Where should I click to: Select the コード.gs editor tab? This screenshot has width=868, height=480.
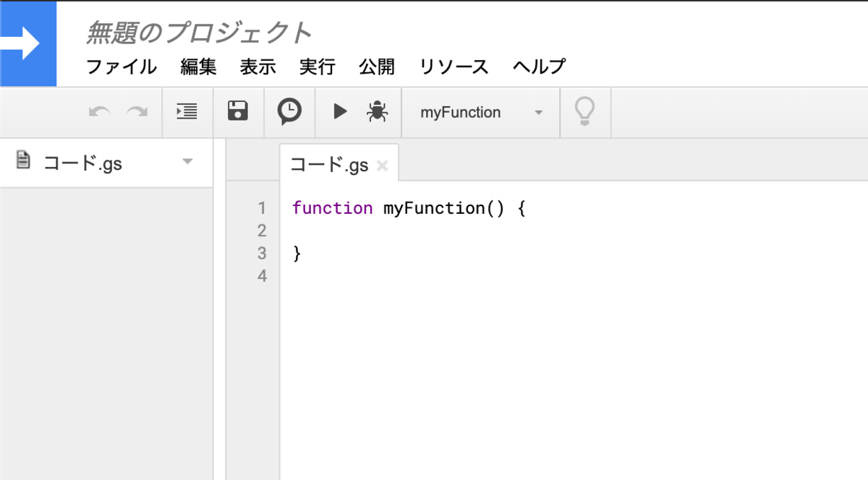point(329,164)
